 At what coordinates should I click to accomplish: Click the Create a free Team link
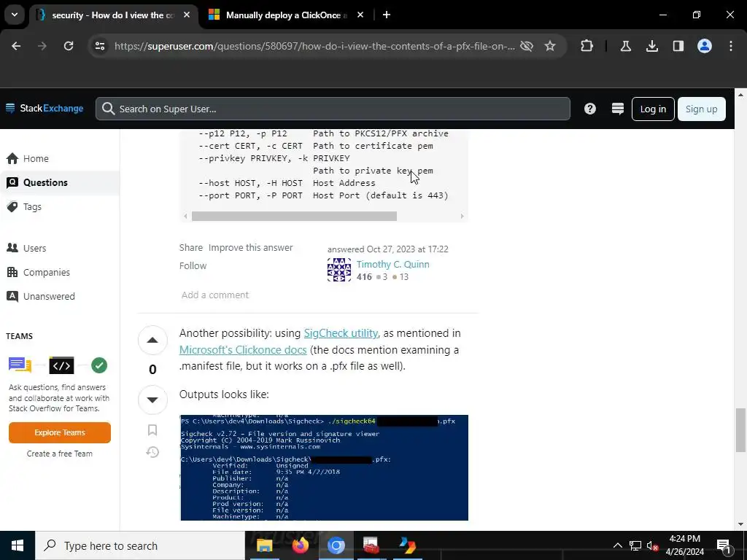[60, 454]
